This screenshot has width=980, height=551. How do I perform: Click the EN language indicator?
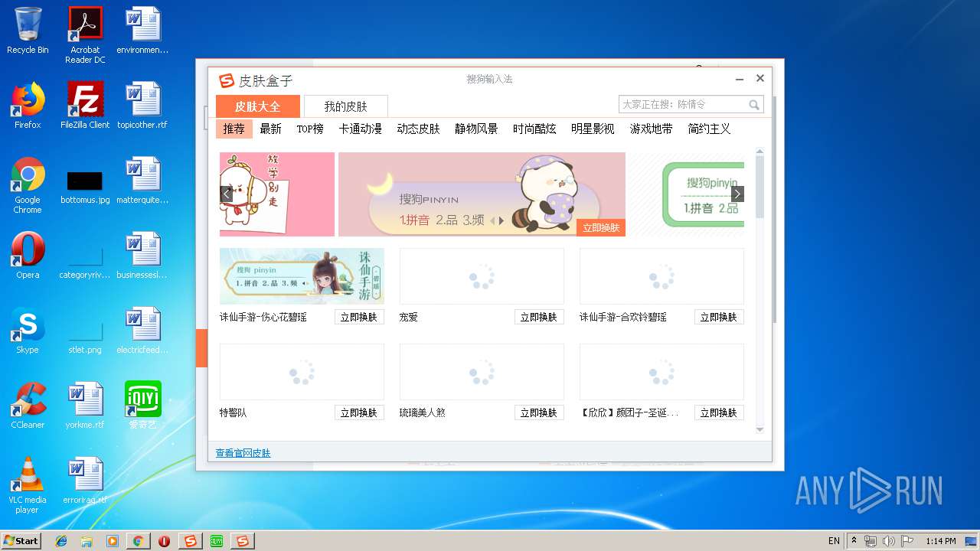click(834, 541)
